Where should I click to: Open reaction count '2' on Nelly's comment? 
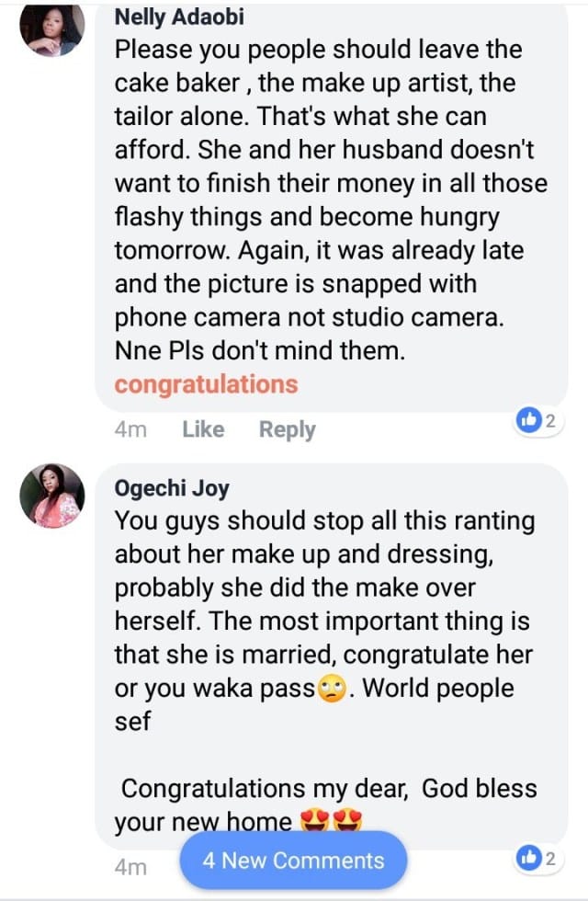[549, 421]
